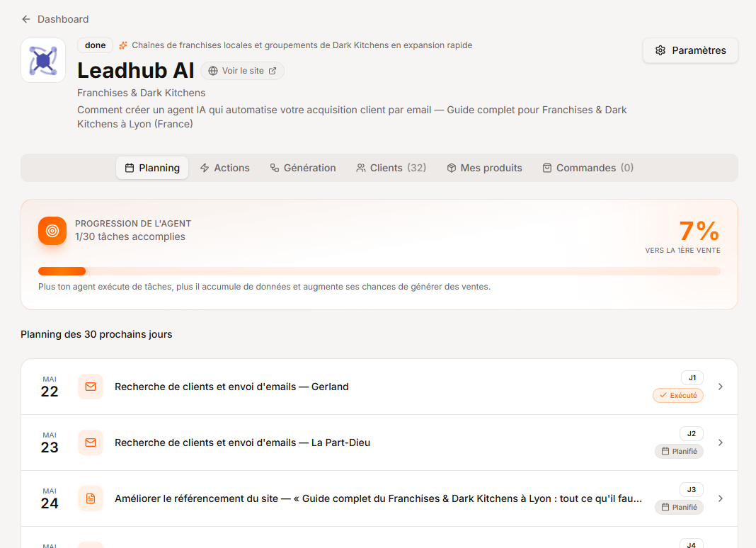The height and width of the screenshot is (548, 756).
Task: Click the orange target icon in progression card
Action: pyautogui.click(x=52, y=231)
